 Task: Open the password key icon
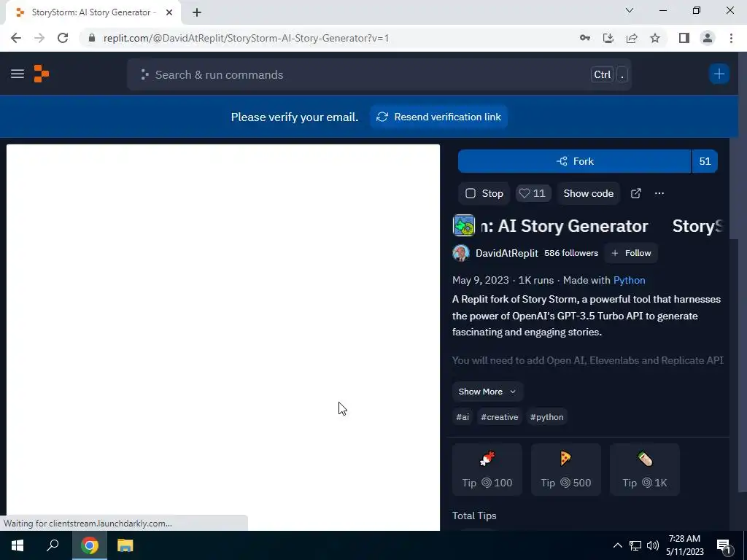[584, 38]
